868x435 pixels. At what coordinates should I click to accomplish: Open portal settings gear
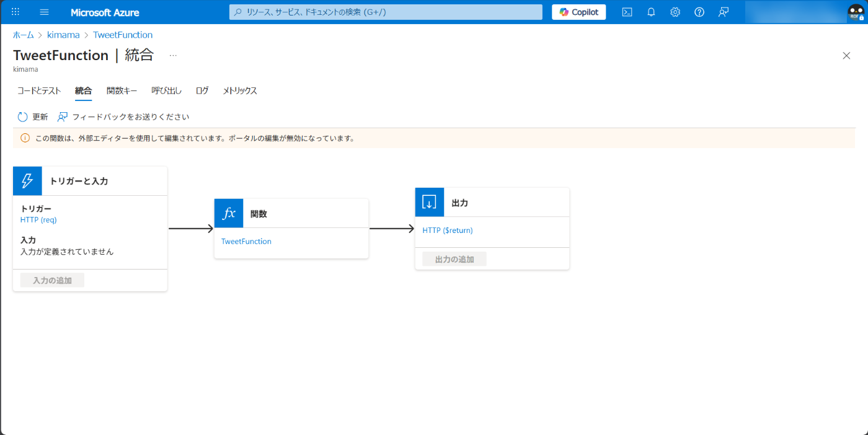675,12
